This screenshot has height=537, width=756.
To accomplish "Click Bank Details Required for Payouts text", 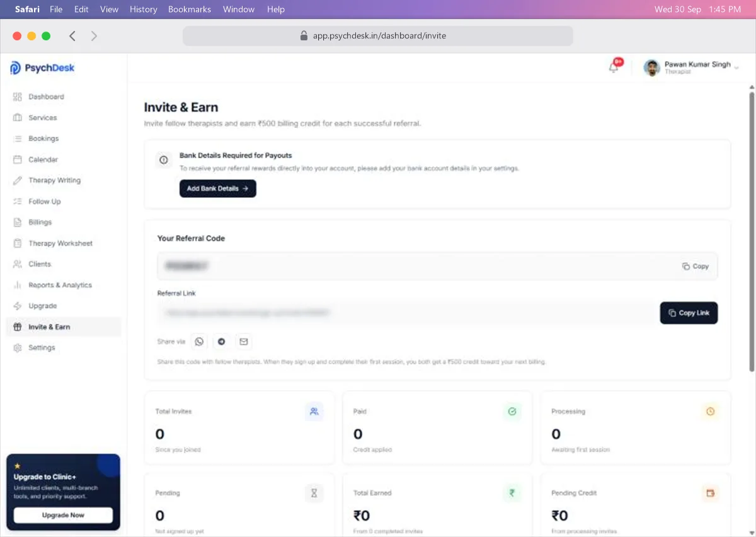I will tap(236, 155).
